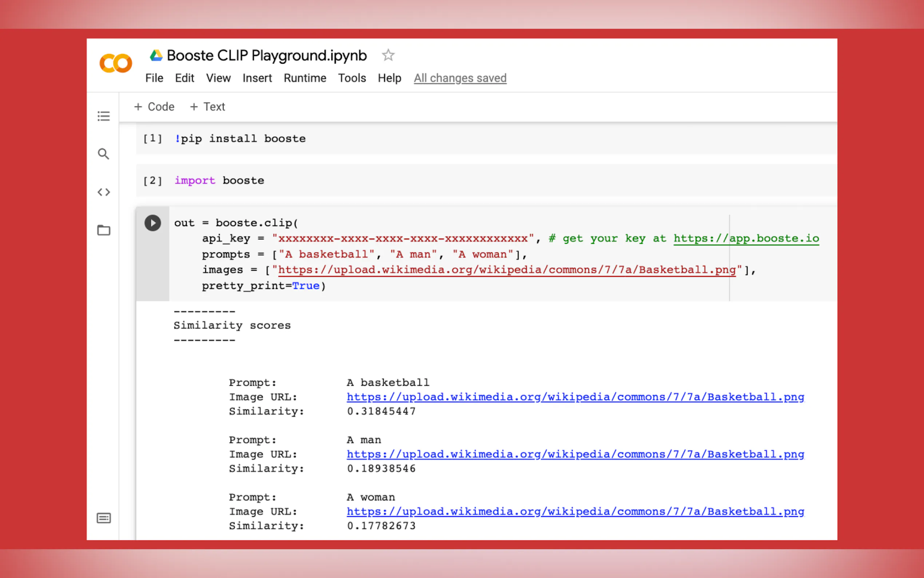Select the pip install booste cell
The height and width of the screenshot is (578, 924).
coord(486,138)
